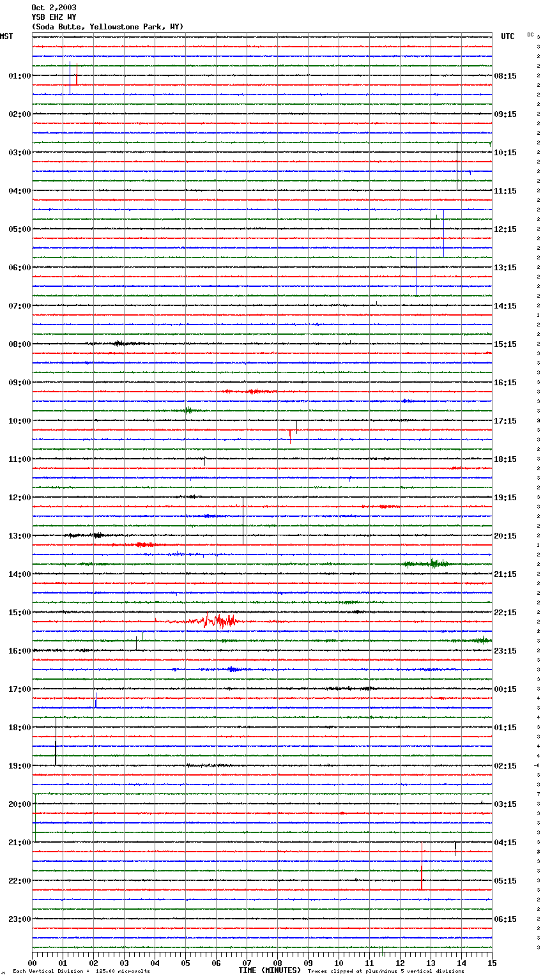Click the "02:15" UTC time label
The height and width of the screenshot is (980, 543).
pyautogui.click(x=505, y=766)
